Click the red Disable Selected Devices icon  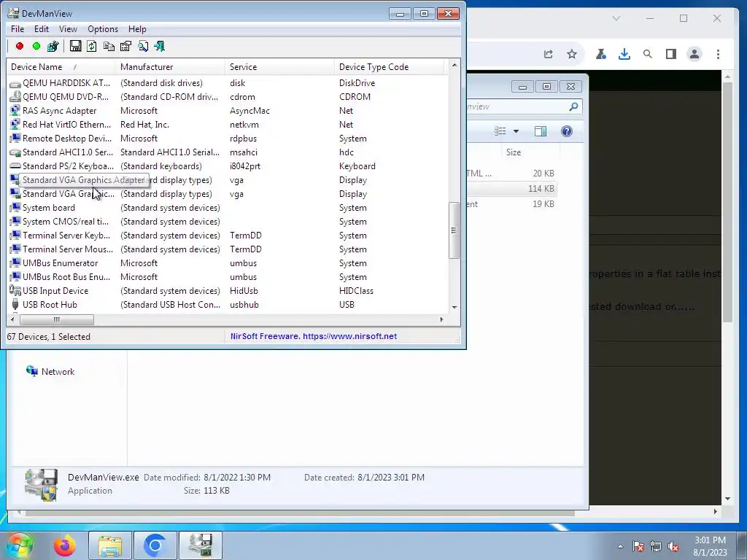point(20,46)
